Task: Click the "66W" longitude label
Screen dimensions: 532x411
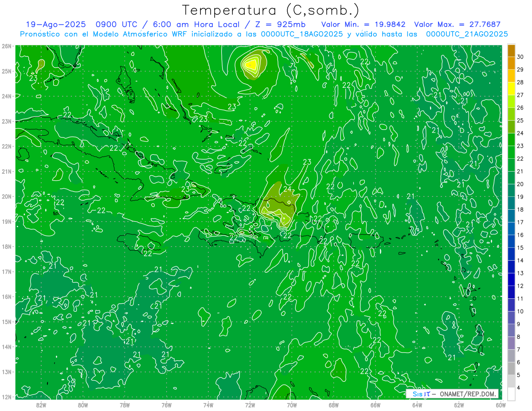Action: (x=376, y=405)
